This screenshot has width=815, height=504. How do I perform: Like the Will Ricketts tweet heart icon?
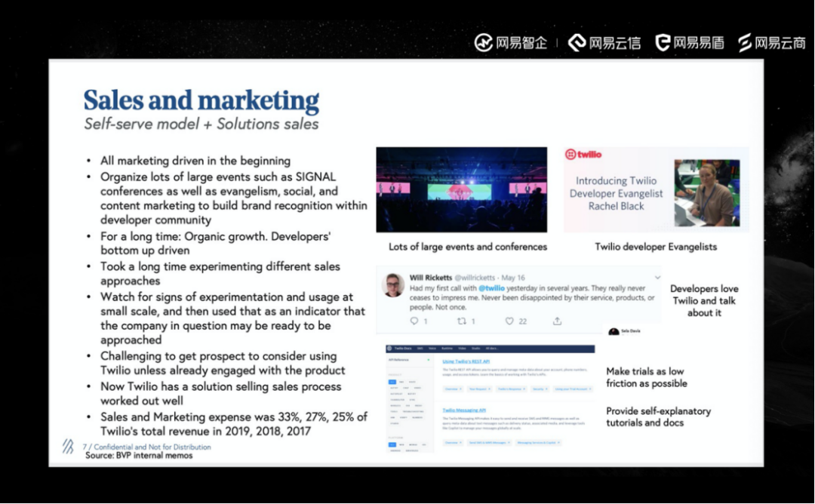pos(509,321)
